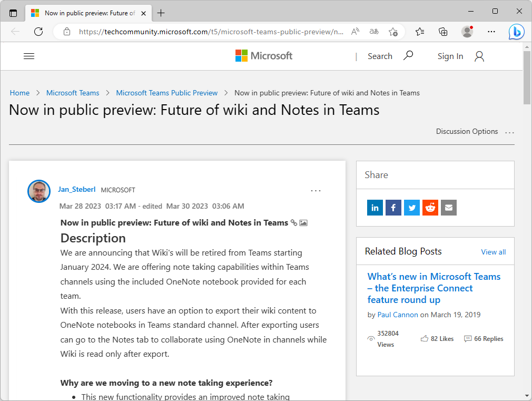Share the article on Twitter
Screen dimensions: 532x401
[x=412, y=208]
